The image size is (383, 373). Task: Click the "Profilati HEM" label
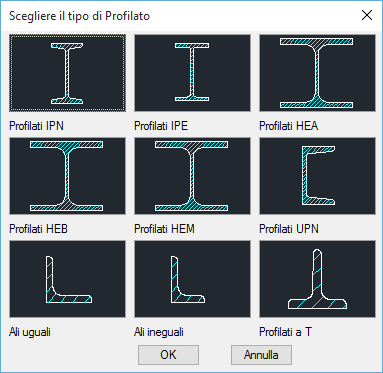pos(164,229)
